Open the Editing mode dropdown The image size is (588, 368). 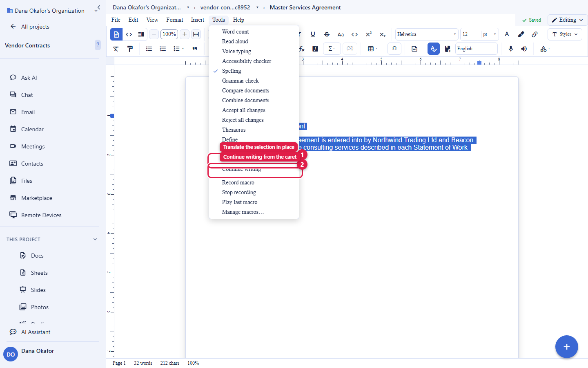(x=568, y=20)
